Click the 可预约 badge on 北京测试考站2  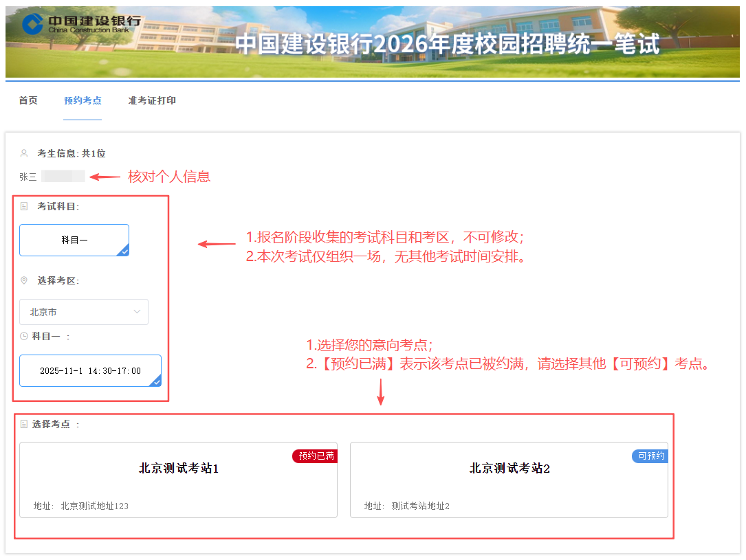649,456
